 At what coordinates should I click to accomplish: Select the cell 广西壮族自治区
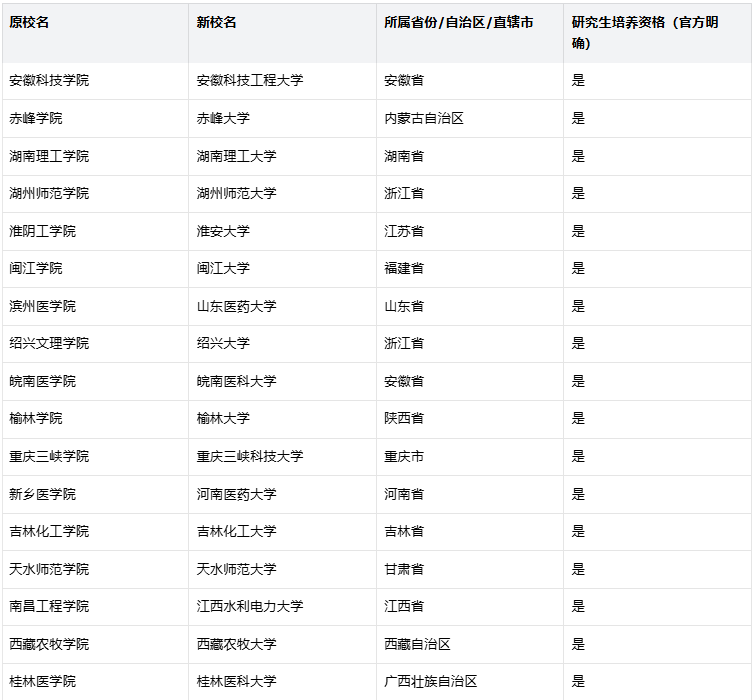coord(470,682)
